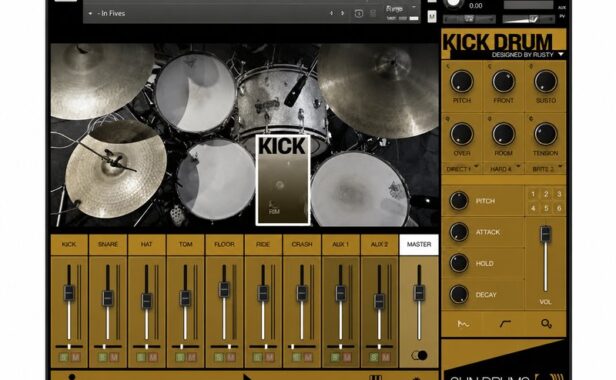
Task: Click the CRASH channel pan slider
Action: click(302, 347)
